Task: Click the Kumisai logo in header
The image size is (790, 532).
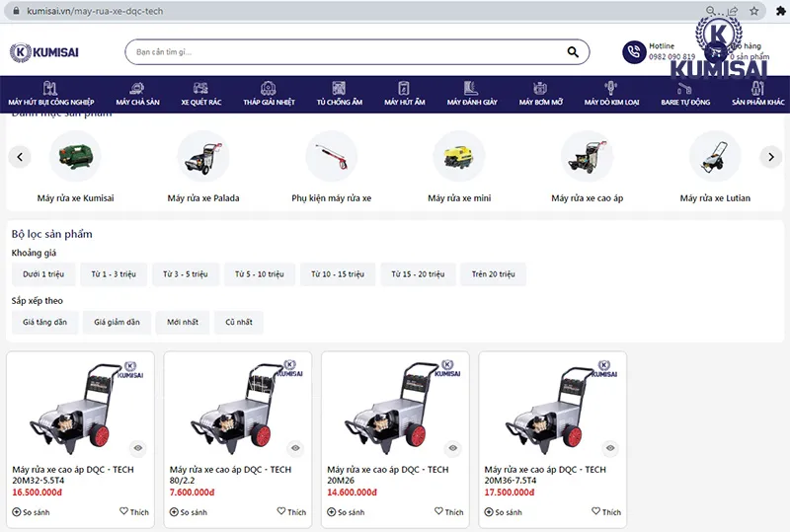Action: pyautogui.click(x=44, y=52)
